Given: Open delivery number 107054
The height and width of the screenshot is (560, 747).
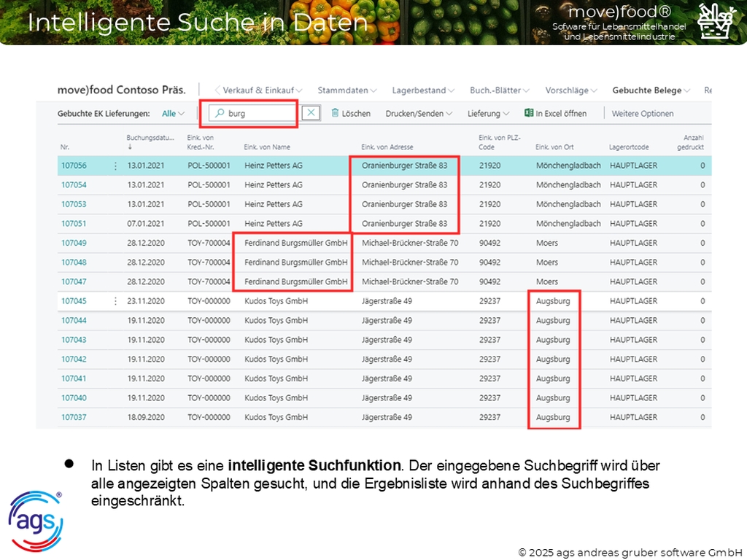Looking at the screenshot, I should (74, 184).
